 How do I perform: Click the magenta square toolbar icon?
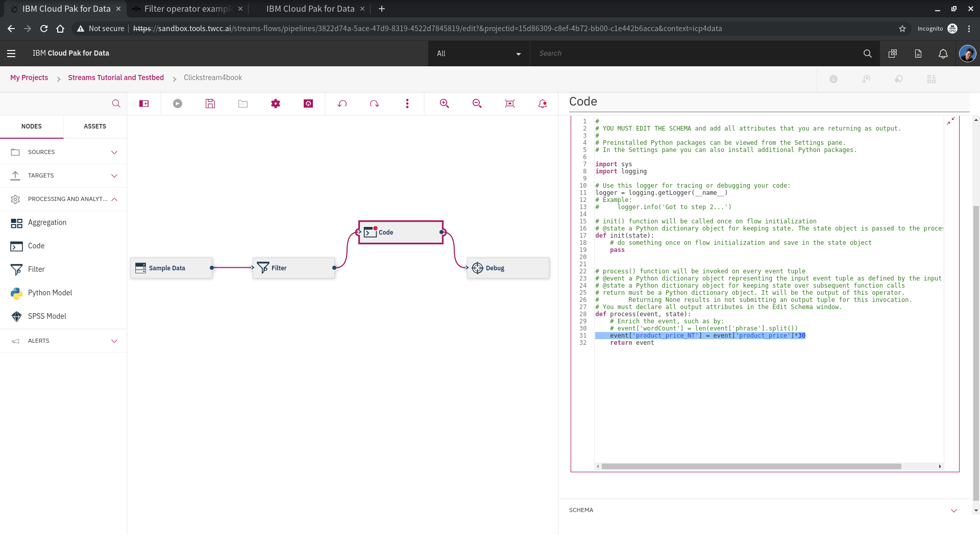(x=308, y=104)
